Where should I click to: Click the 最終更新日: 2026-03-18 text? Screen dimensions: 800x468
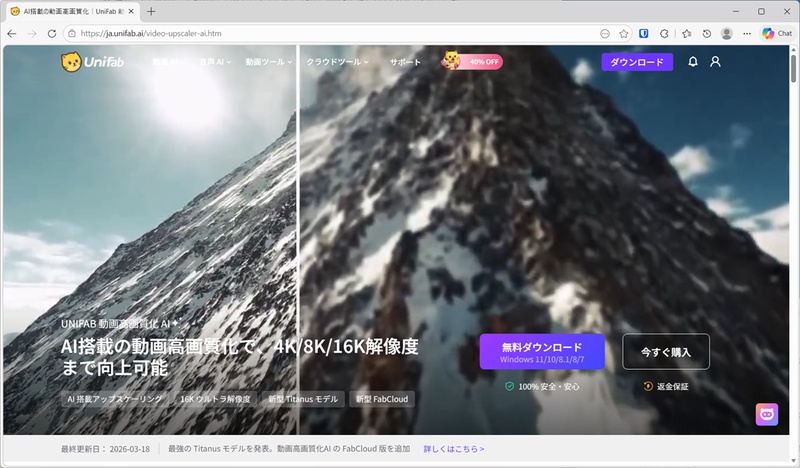[x=106, y=449]
